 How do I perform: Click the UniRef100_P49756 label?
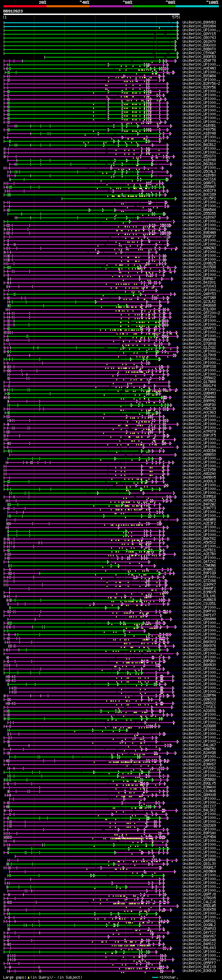199,129
